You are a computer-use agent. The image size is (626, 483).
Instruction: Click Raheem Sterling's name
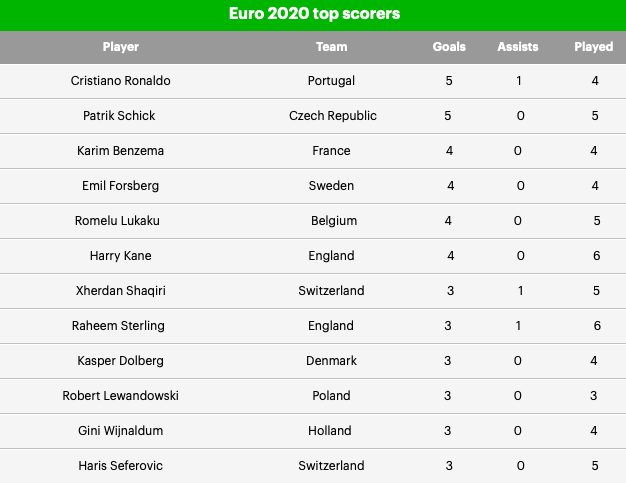(121, 325)
